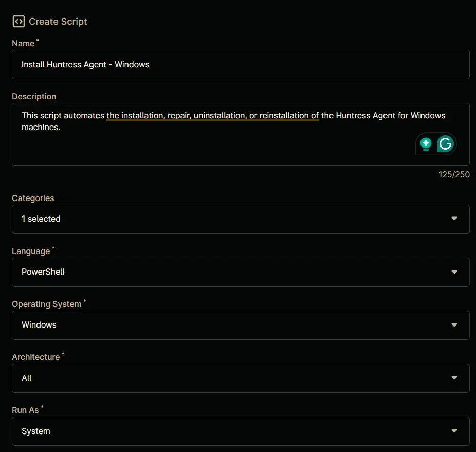This screenshot has height=452, width=476.
Task: Click the underlined Grammarly suggestion phrase
Action: 212,116
